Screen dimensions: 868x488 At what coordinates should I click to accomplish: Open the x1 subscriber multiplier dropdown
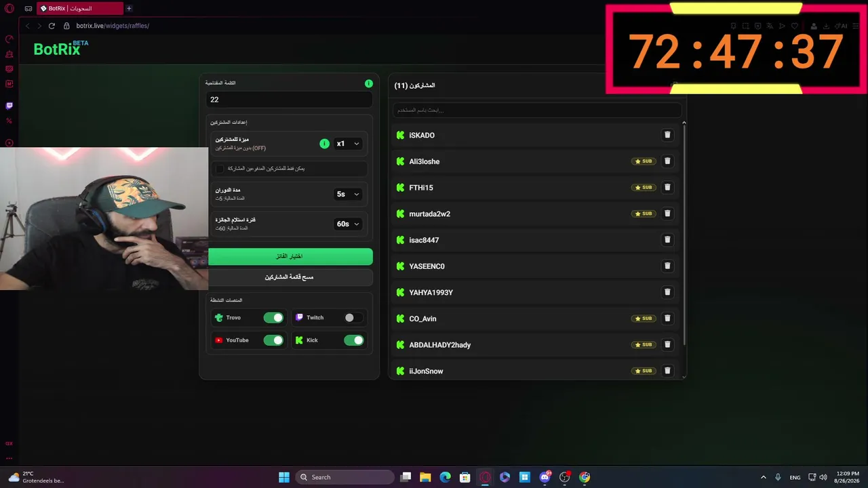[x=347, y=144]
